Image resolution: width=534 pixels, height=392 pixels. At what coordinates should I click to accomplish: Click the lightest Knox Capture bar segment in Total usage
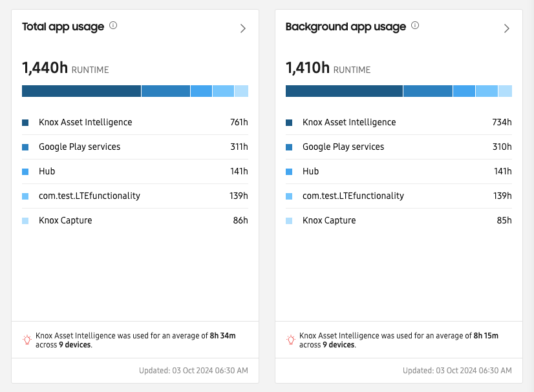coord(241,91)
